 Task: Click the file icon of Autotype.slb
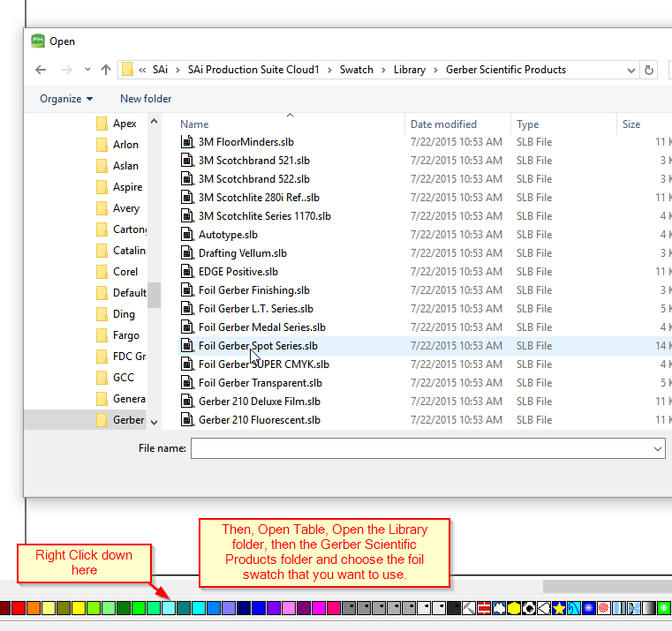[x=187, y=235]
